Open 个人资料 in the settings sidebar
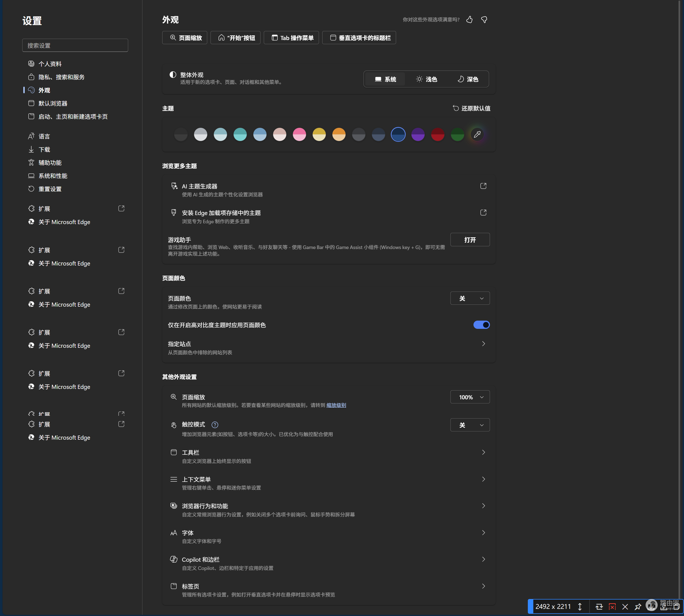Viewport: 684px width, 616px height. pos(75,64)
